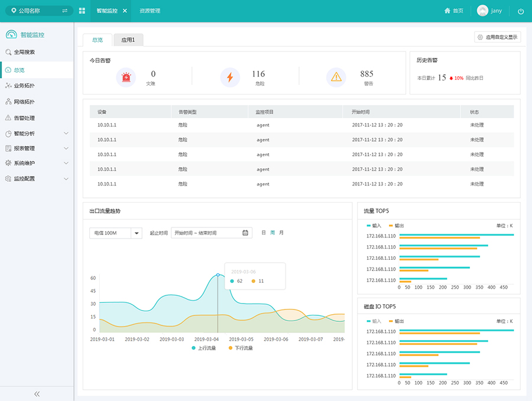Screen dimensions: 532x401
Task: Go to 首页 home link
Action: (453, 11)
